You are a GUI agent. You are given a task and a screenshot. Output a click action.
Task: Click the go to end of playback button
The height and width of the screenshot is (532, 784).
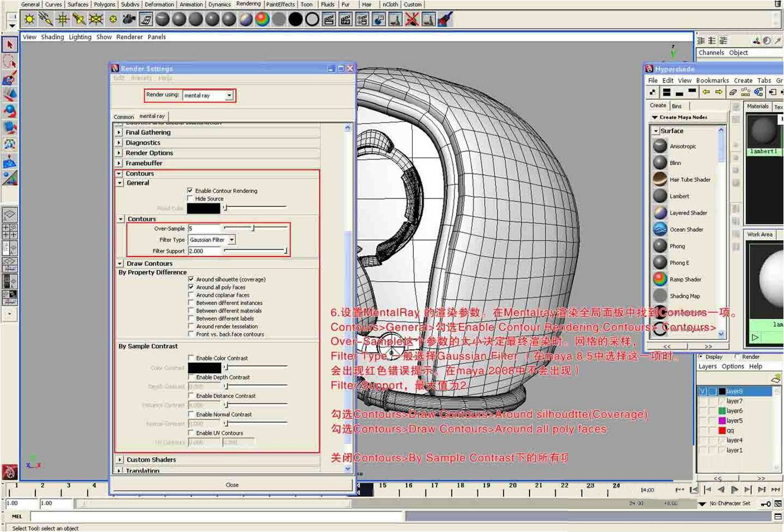(776, 490)
